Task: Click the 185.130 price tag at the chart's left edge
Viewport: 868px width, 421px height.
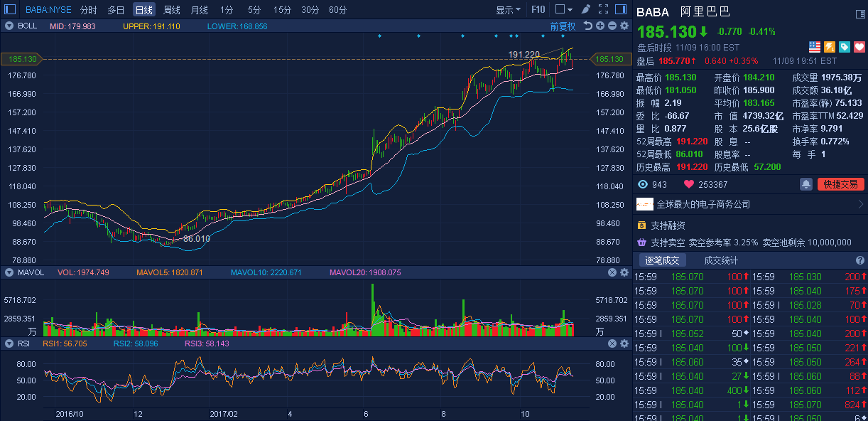Action: point(23,59)
